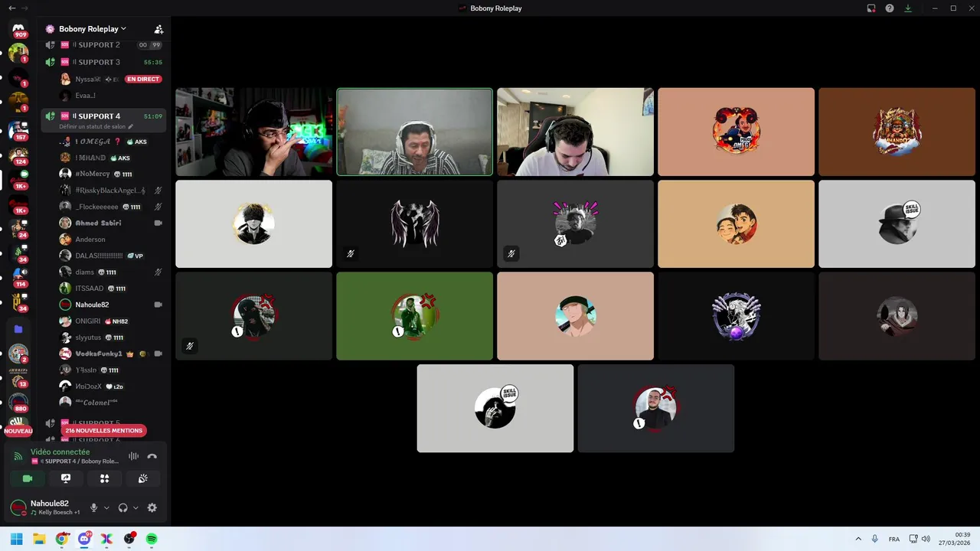Select the green background participant tile
The image size is (980, 551).
coord(414,316)
